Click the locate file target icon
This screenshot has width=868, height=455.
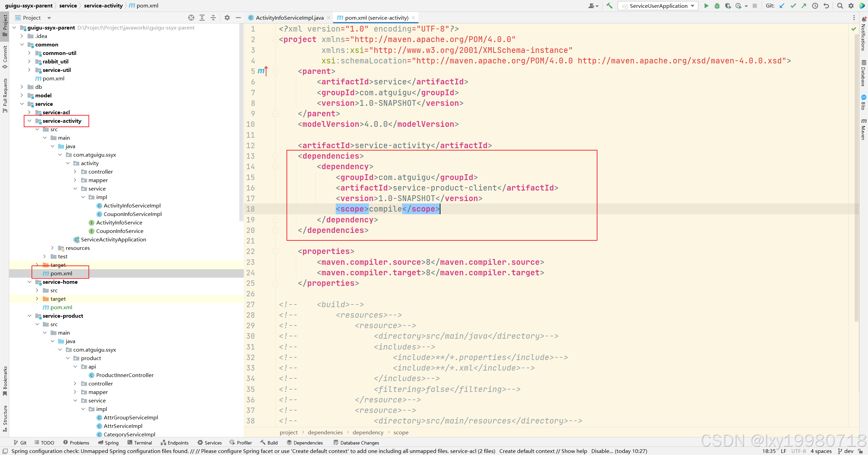point(191,18)
